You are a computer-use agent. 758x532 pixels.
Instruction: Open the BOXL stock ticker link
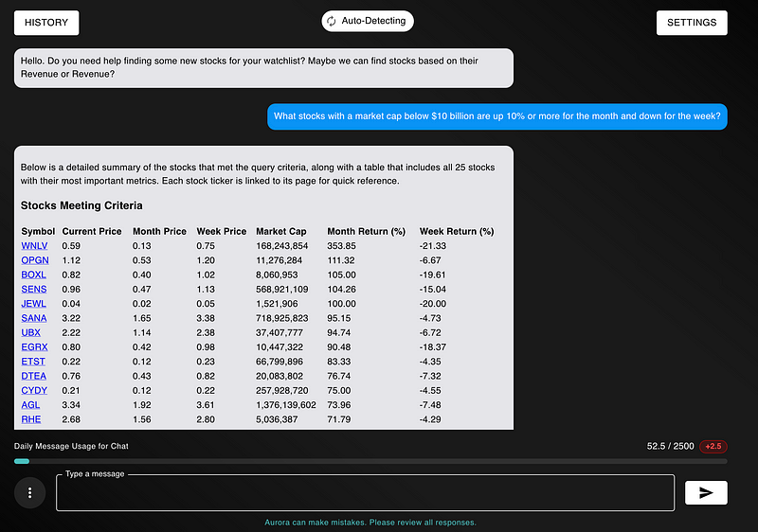(33, 275)
